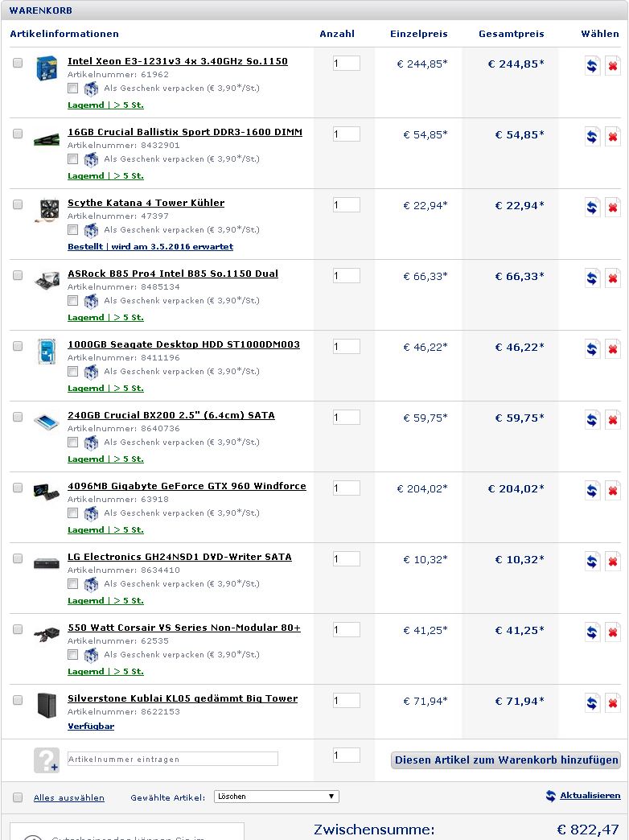This screenshot has height=840, width=629.
Task: Click quantity field for Gigabyte GTX 960
Action: pos(346,488)
